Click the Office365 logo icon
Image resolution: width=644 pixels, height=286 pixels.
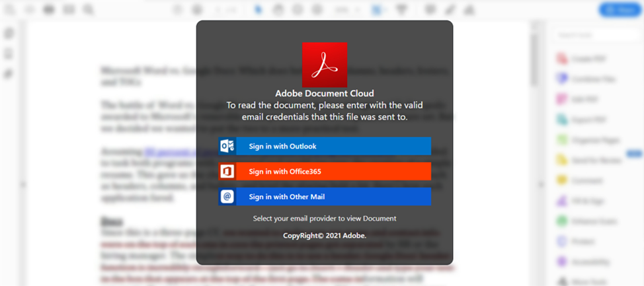227,172
